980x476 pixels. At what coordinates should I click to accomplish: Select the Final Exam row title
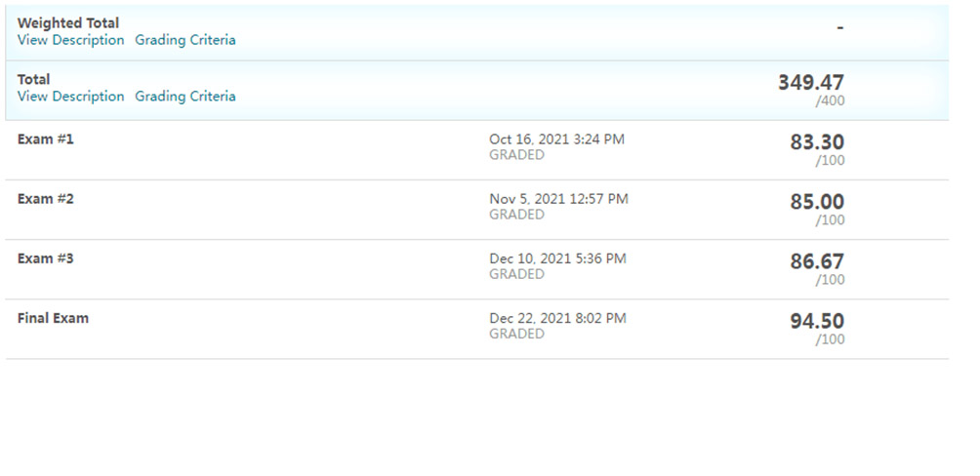[x=53, y=318]
